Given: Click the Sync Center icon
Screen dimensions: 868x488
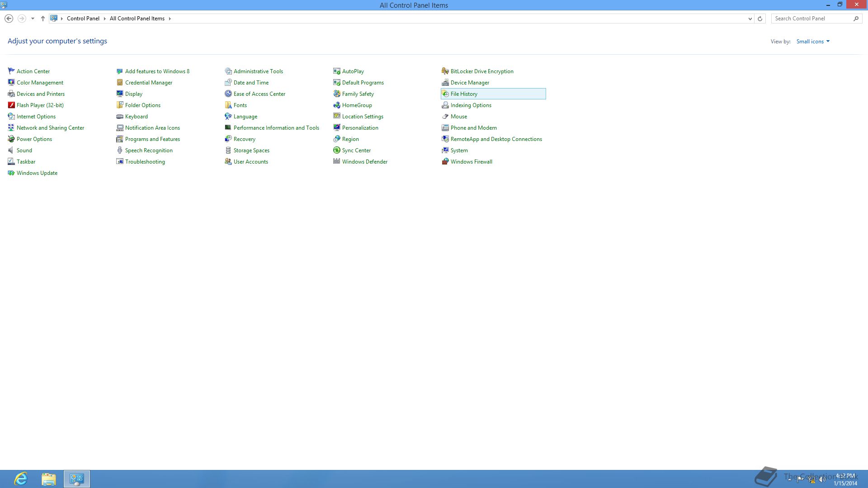Looking at the screenshot, I should 337,150.
